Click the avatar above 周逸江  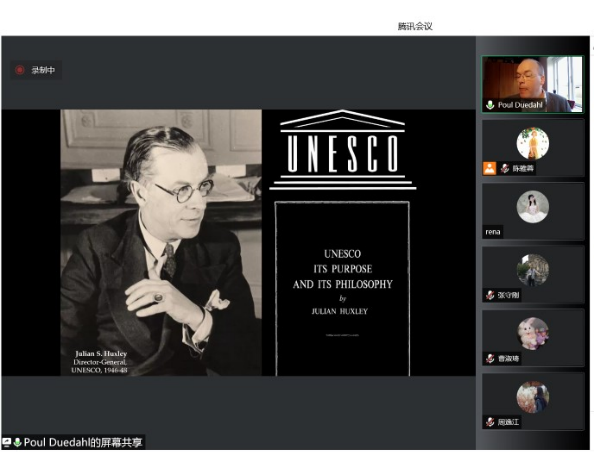tap(533, 397)
